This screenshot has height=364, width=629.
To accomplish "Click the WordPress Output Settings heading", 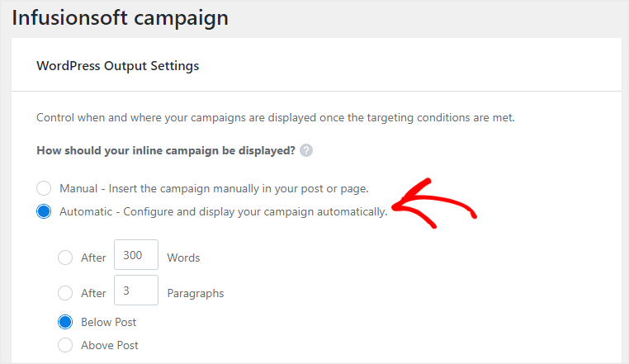I will click(x=117, y=66).
